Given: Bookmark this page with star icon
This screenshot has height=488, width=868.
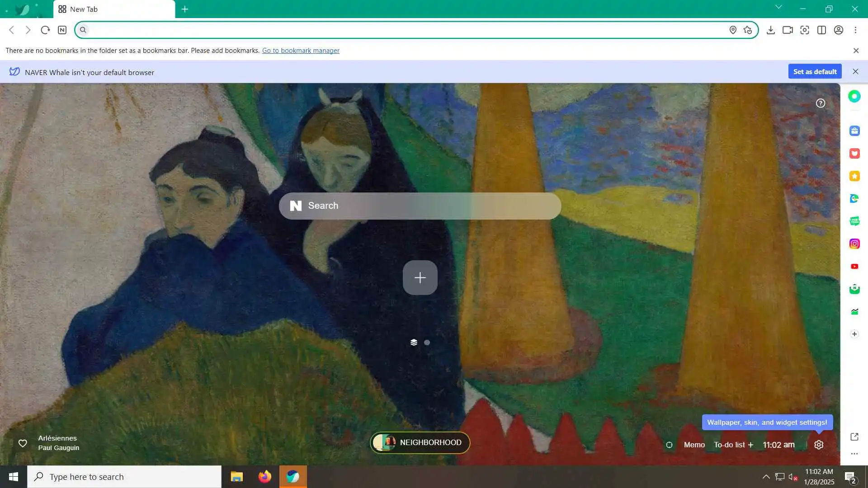Looking at the screenshot, I should (x=747, y=30).
